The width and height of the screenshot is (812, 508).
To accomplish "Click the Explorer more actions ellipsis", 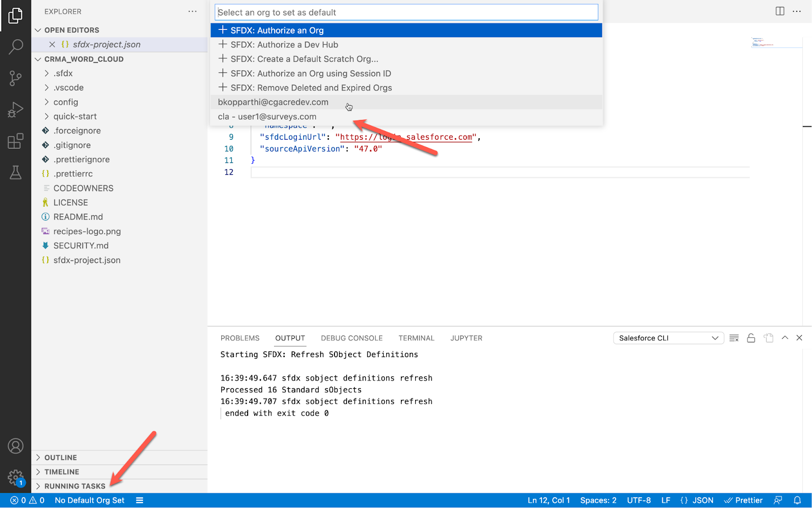I will [192, 11].
